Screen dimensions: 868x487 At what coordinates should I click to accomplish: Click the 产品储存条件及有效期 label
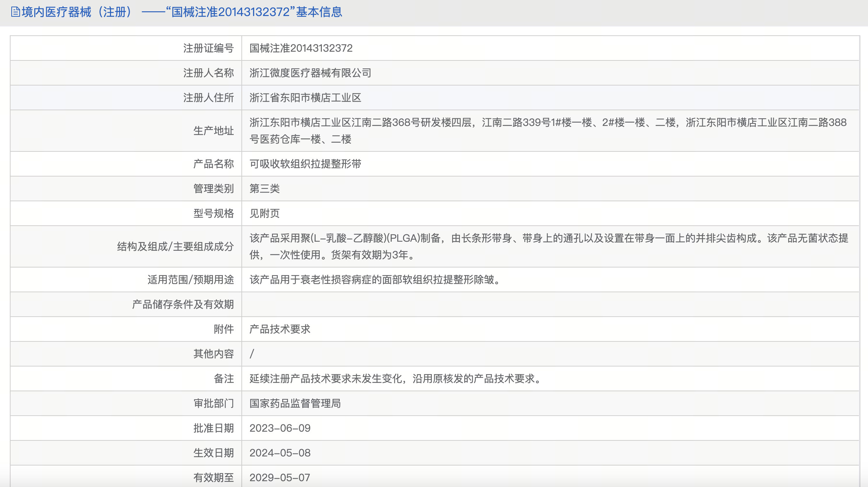(x=183, y=304)
